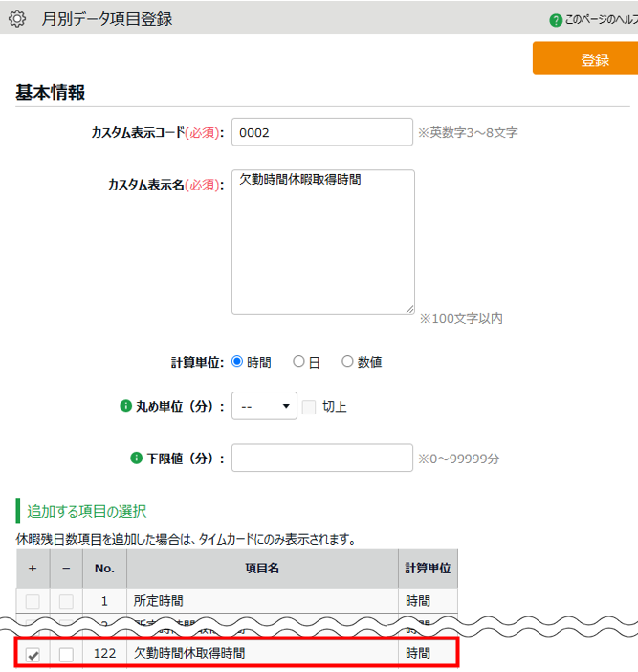Click inside the カスタム表示名 text area

pyautogui.click(x=322, y=241)
